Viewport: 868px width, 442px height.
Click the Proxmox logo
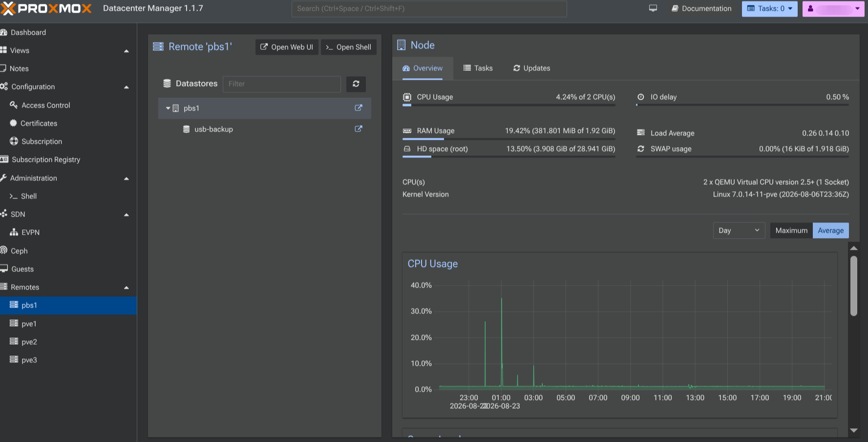point(46,8)
